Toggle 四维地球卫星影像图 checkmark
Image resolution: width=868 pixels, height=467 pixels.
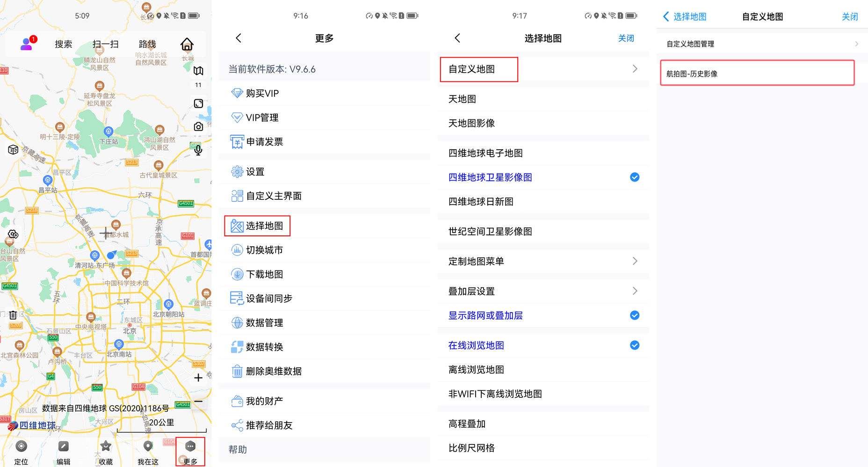tap(634, 177)
